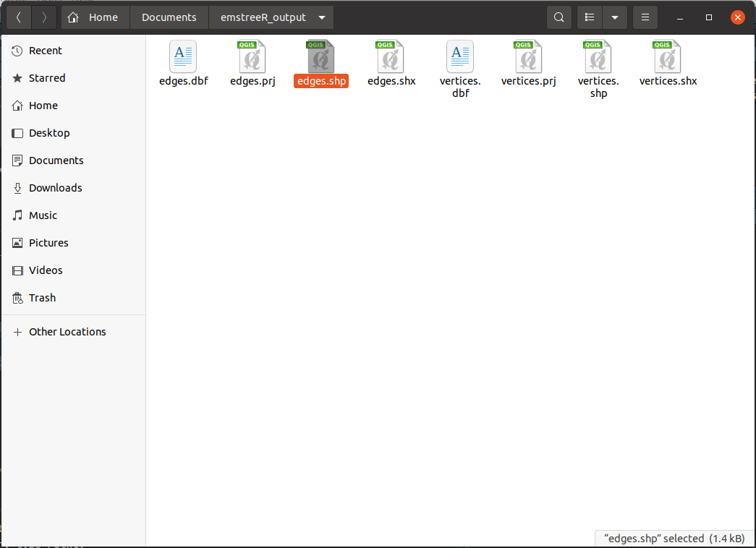This screenshot has width=756, height=548.
Task: Click the vertices.shp file icon
Action: pos(598,57)
